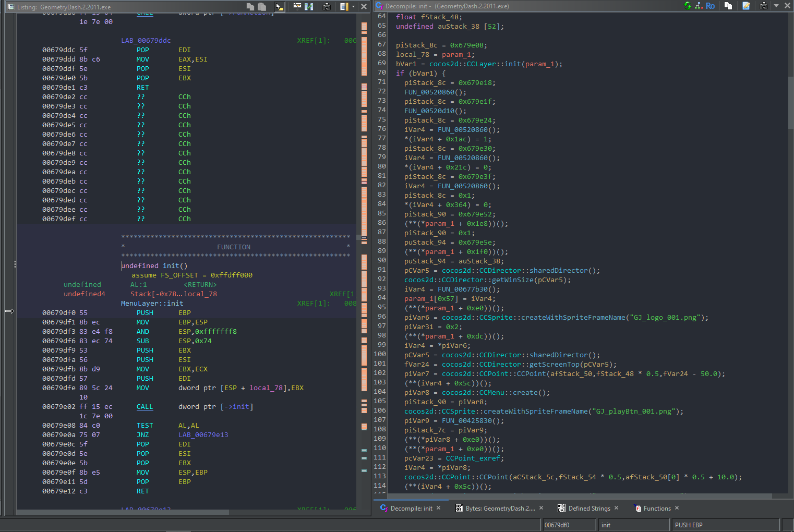Click the export/edit note icon in Decompiler
Screen dimensions: 794x532
click(x=746, y=6)
